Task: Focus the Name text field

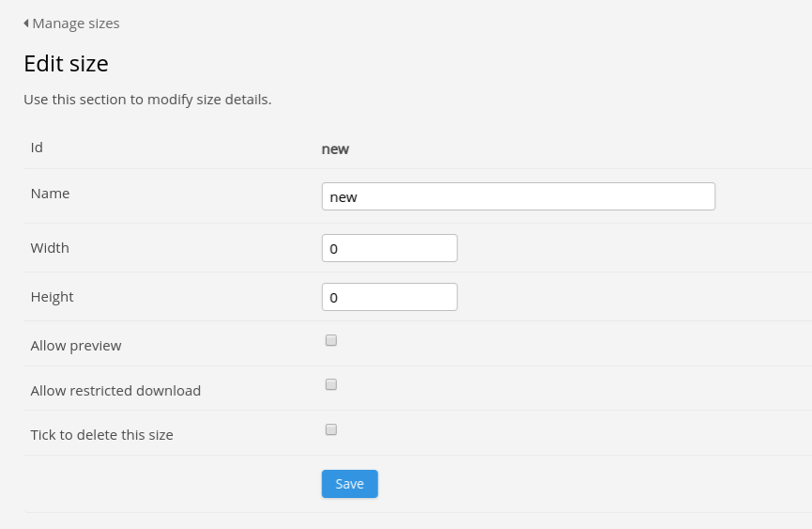Action: point(518,196)
